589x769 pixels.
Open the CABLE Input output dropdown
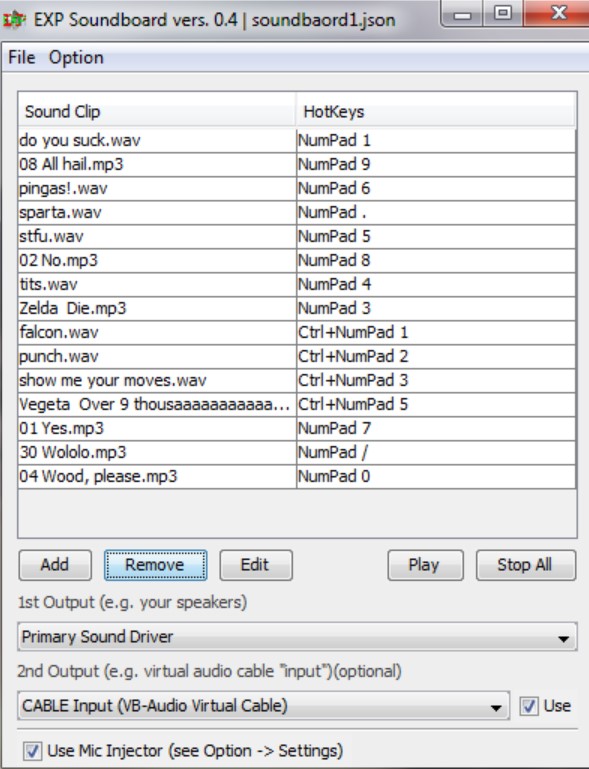point(263,706)
